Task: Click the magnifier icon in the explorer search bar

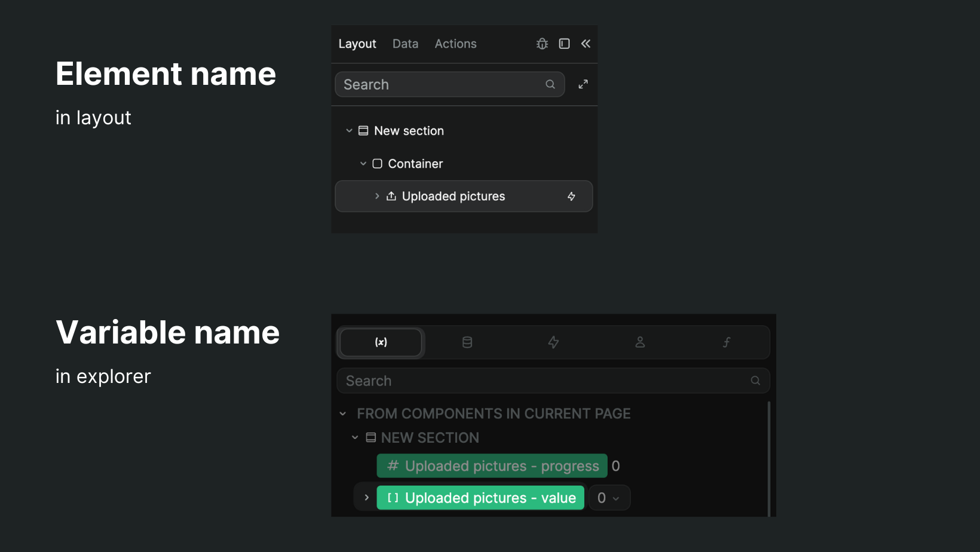Action: point(755,381)
